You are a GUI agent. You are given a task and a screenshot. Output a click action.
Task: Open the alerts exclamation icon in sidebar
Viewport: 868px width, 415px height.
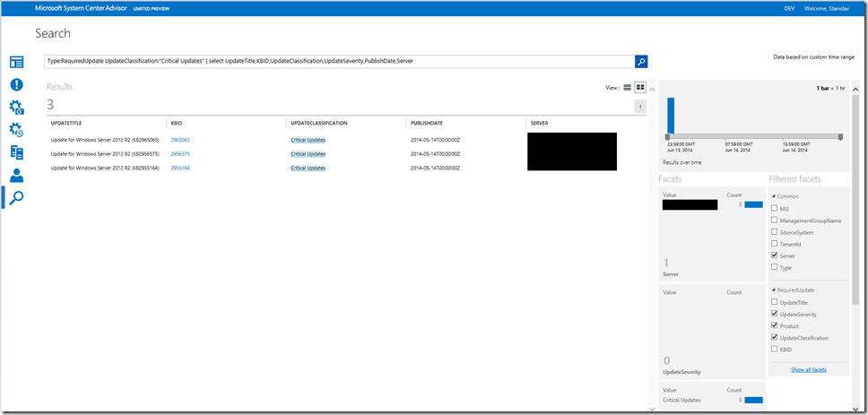coord(16,85)
